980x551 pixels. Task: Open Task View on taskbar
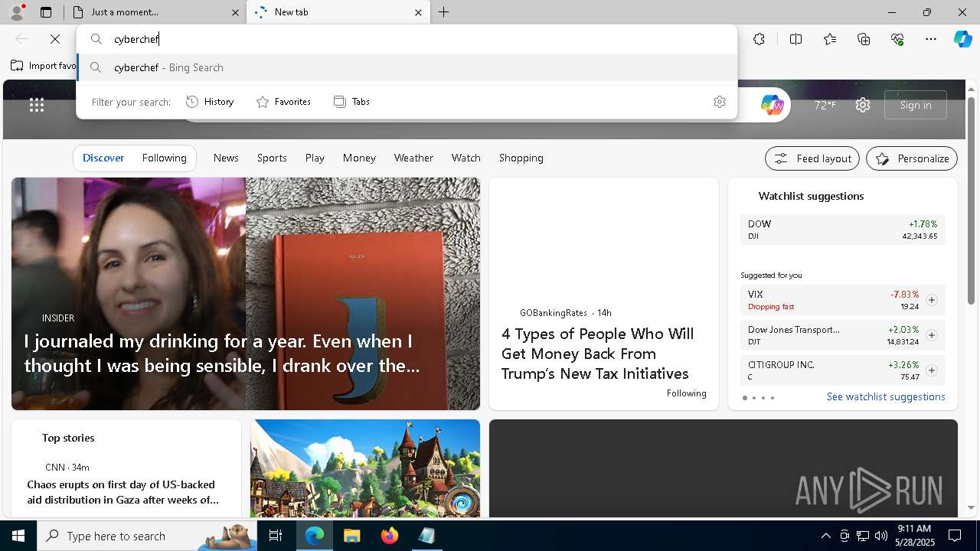coord(276,536)
